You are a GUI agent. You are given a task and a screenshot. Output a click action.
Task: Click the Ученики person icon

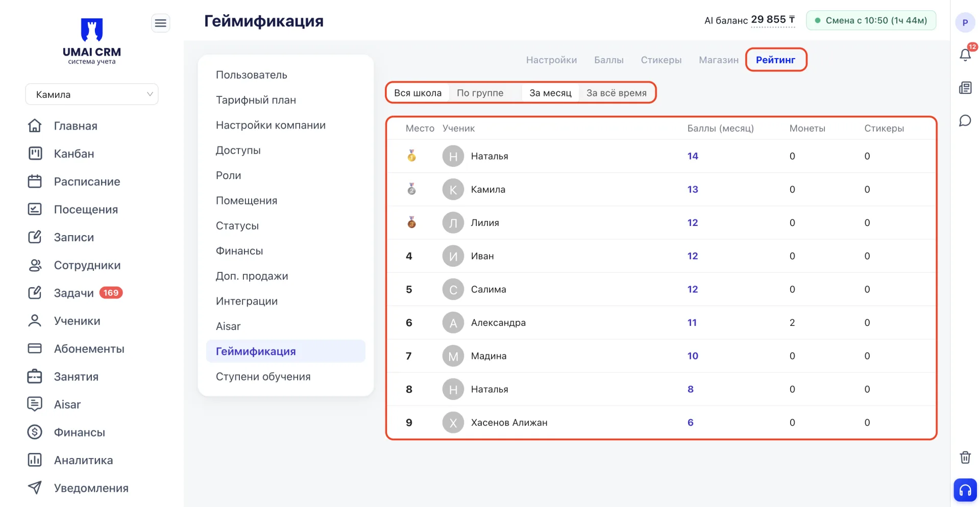click(35, 321)
